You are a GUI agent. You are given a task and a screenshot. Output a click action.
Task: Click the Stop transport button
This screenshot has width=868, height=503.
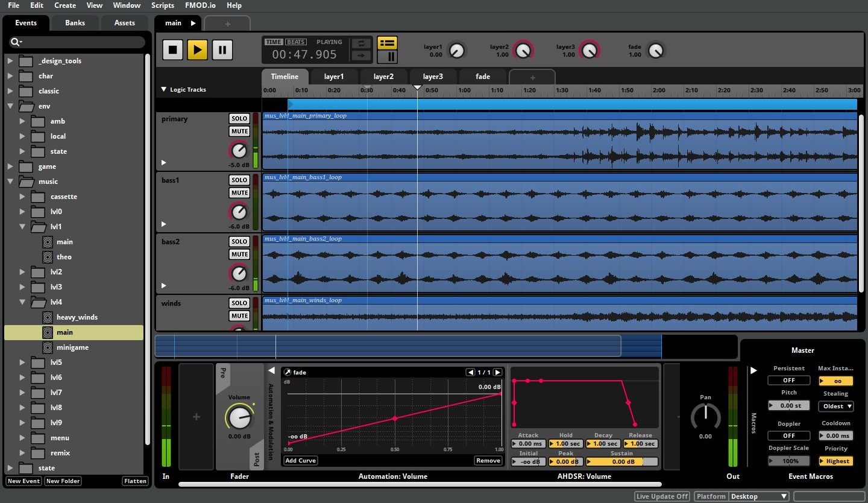[x=172, y=49]
